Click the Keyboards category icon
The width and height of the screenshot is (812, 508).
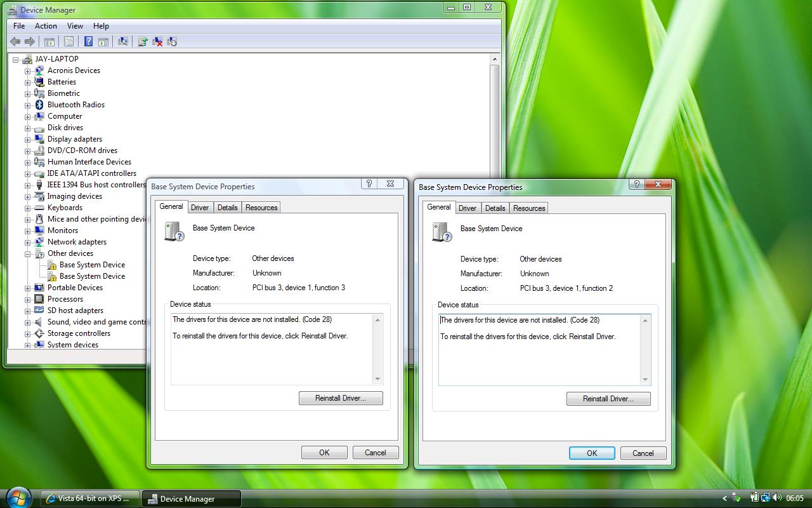click(39, 208)
